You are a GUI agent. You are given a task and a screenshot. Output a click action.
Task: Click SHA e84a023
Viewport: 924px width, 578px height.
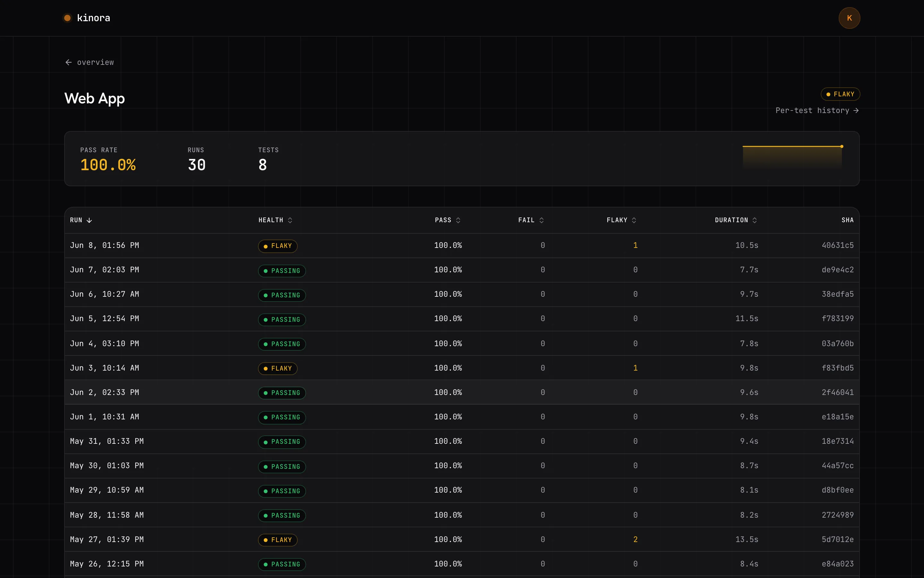click(838, 564)
